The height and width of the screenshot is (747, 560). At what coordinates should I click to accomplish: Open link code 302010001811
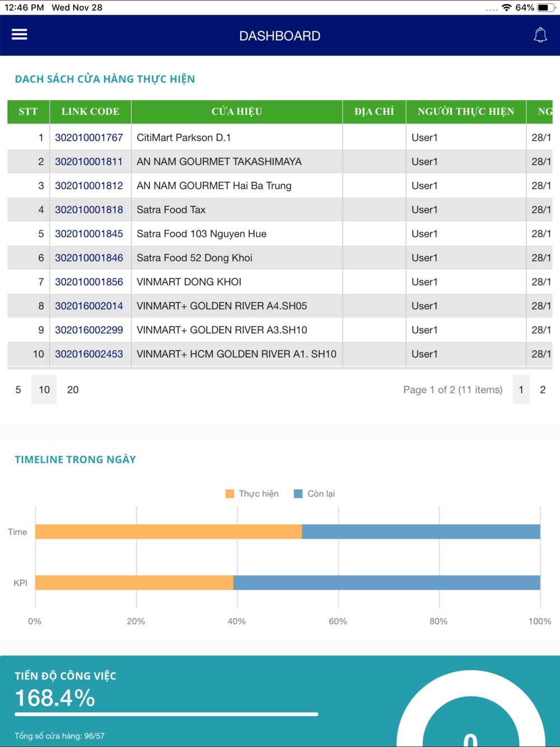coord(89,162)
